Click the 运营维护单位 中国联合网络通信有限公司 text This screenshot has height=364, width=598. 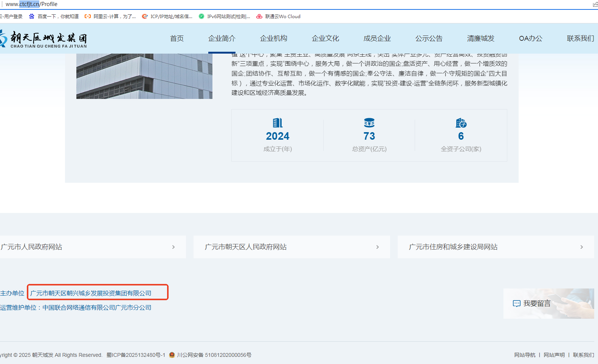pyautogui.click(x=76, y=307)
